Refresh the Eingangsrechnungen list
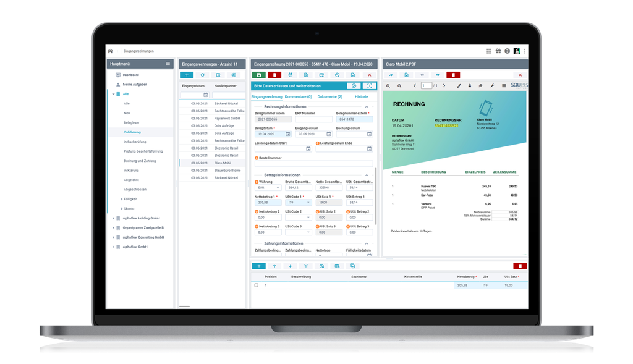 click(202, 75)
